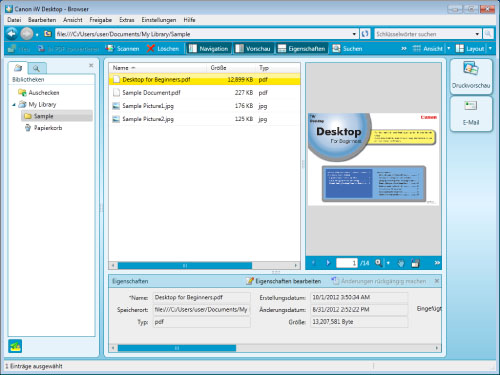Screen dimensions: 500x375
Task: Click the refresh icon beside address bar
Action: pos(365,34)
